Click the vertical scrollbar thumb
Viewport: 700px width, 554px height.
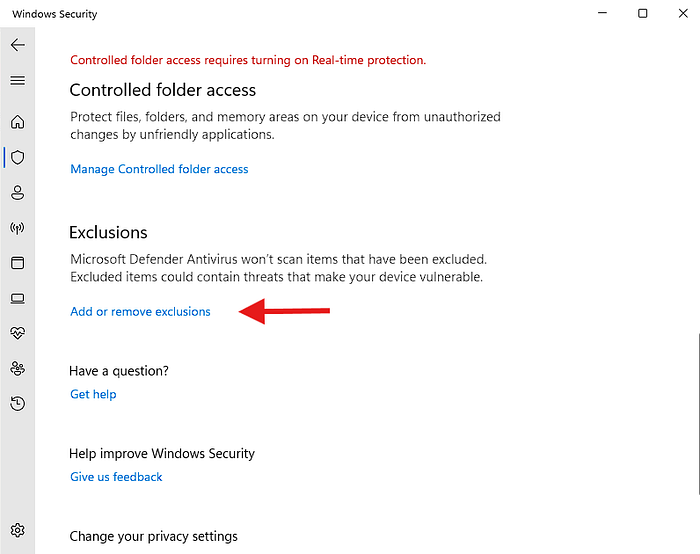(x=698, y=414)
